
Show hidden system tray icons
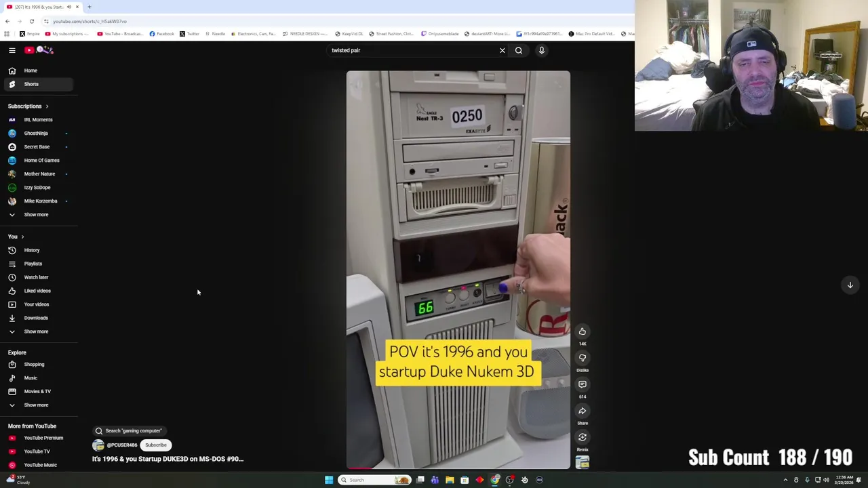point(785,480)
